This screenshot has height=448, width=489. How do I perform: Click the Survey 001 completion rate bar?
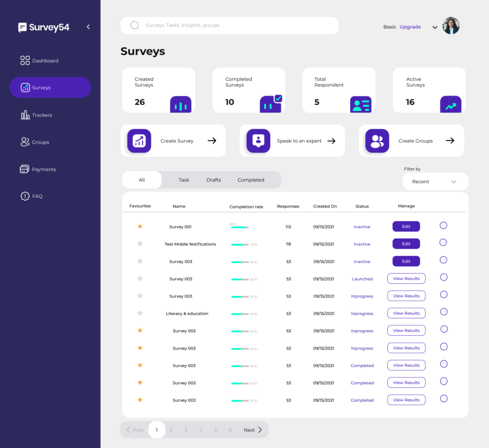[240, 228]
